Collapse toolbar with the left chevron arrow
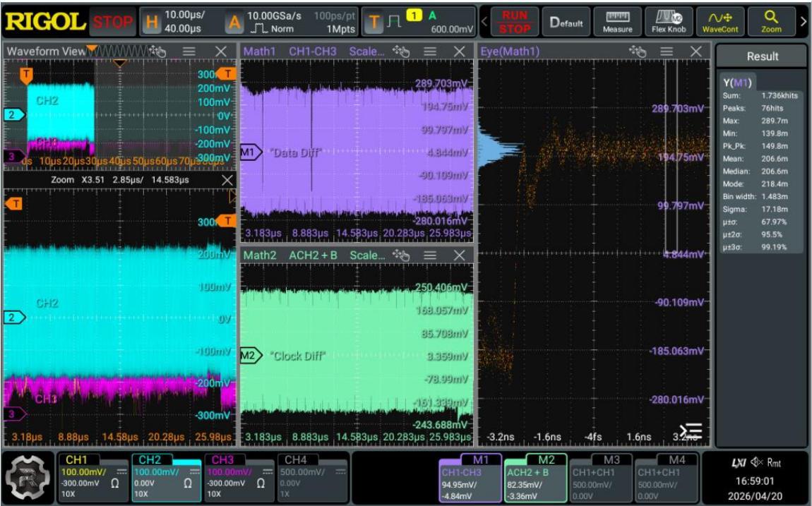812x506 pixels. coord(484,22)
